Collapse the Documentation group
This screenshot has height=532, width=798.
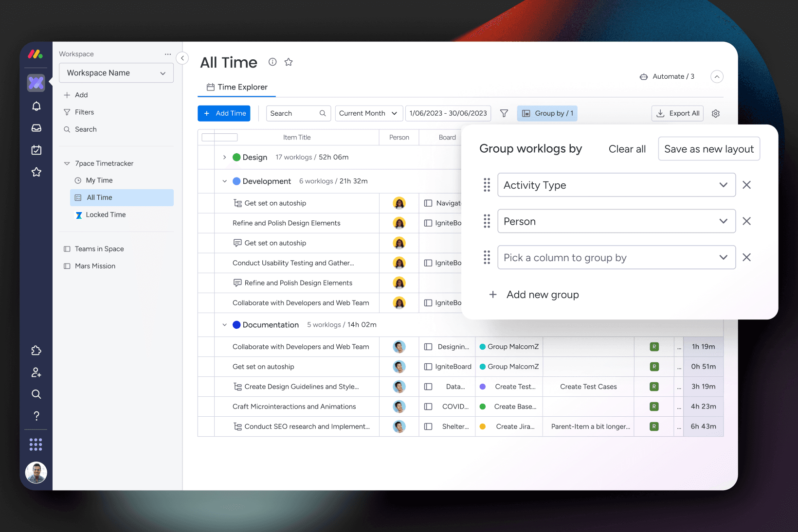click(224, 325)
